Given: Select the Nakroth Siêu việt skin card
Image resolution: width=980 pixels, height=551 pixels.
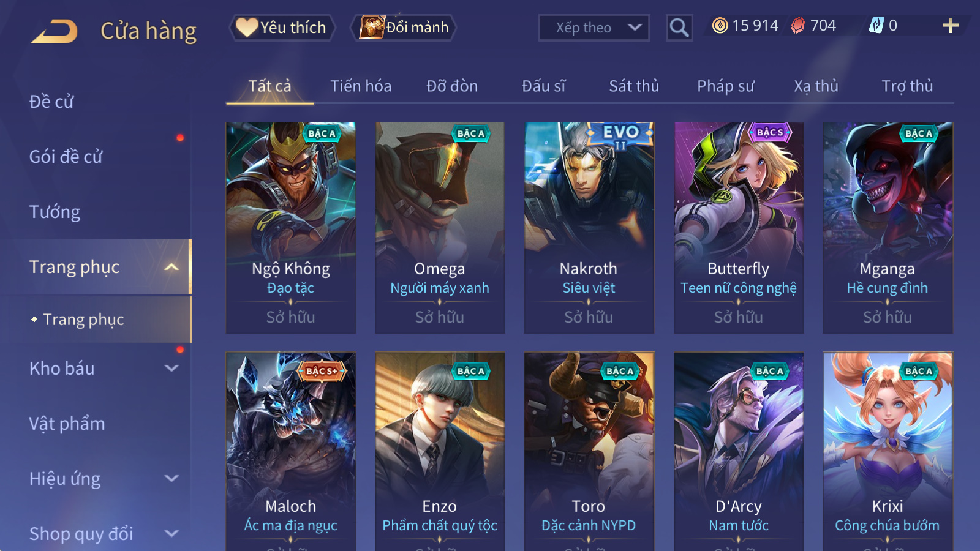Looking at the screenshot, I should (x=589, y=228).
